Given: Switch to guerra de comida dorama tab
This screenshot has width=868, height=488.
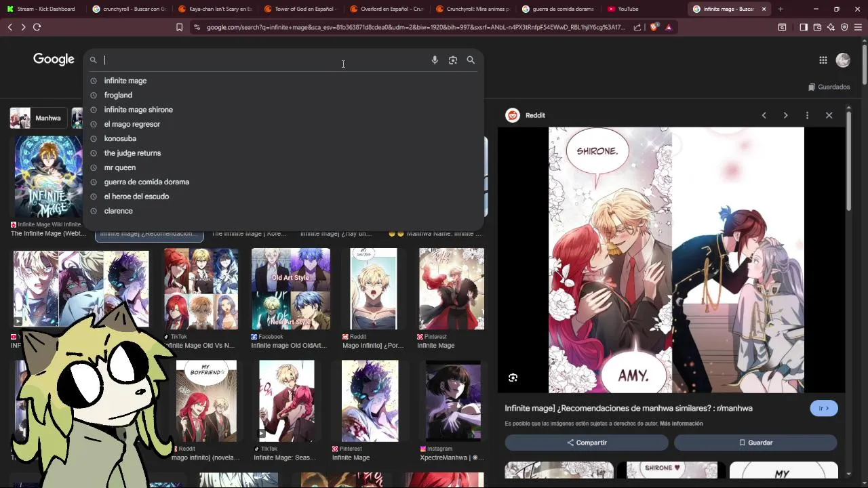Looking at the screenshot, I should coord(559,9).
